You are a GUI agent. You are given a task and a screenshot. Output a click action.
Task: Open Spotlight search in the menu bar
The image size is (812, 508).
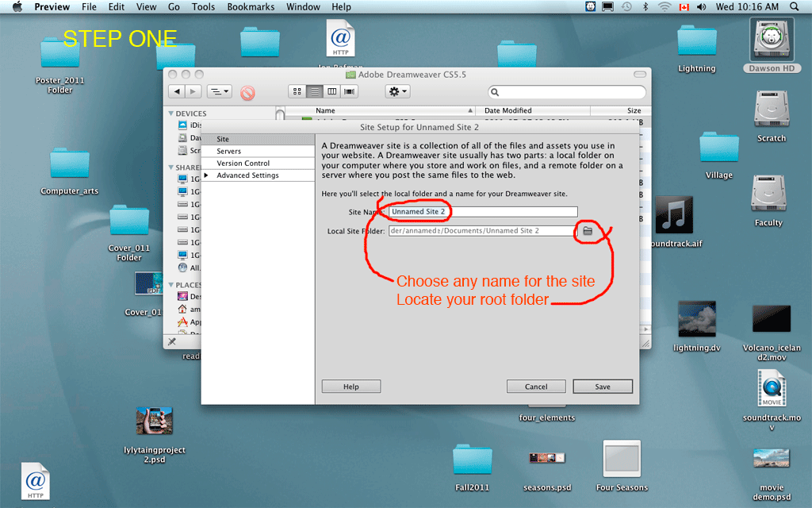[x=795, y=6]
